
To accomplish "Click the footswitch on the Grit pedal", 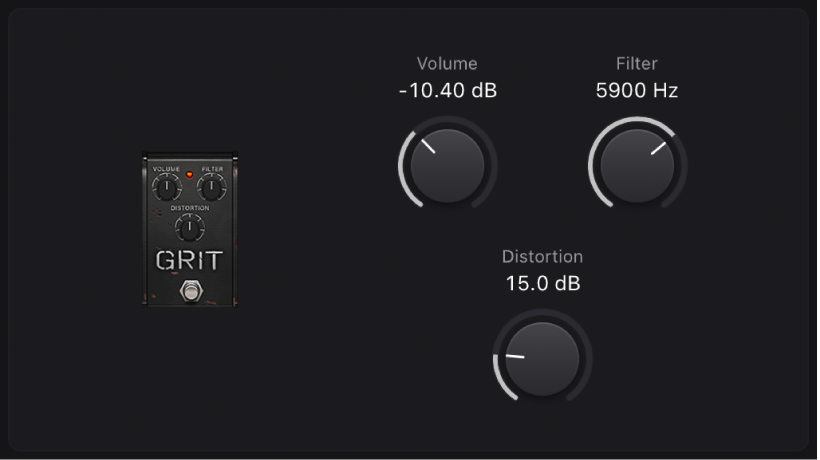I will pos(189,291).
